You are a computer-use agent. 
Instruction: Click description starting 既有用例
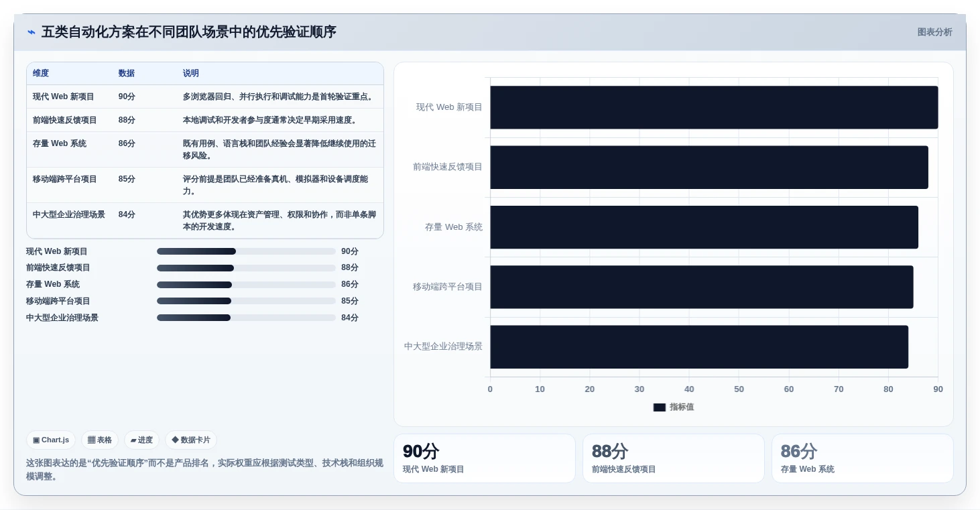(x=280, y=149)
